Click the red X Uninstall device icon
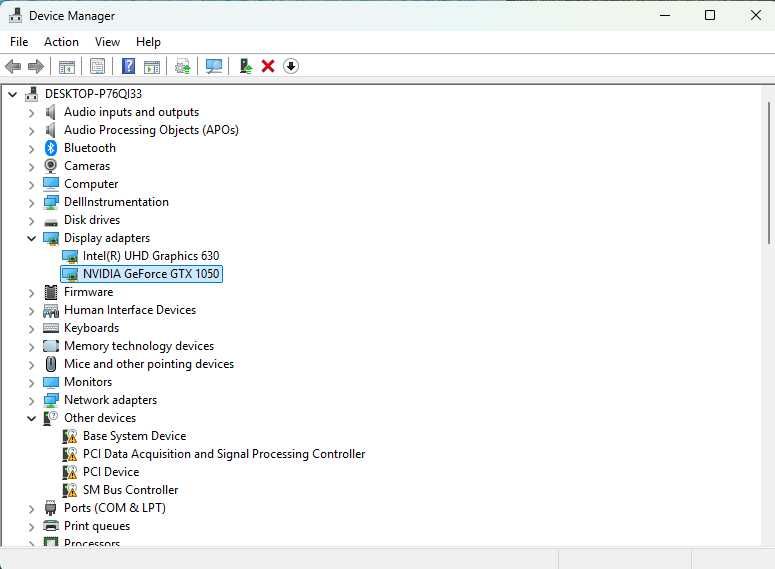Image resolution: width=775 pixels, height=569 pixels. (268, 66)
